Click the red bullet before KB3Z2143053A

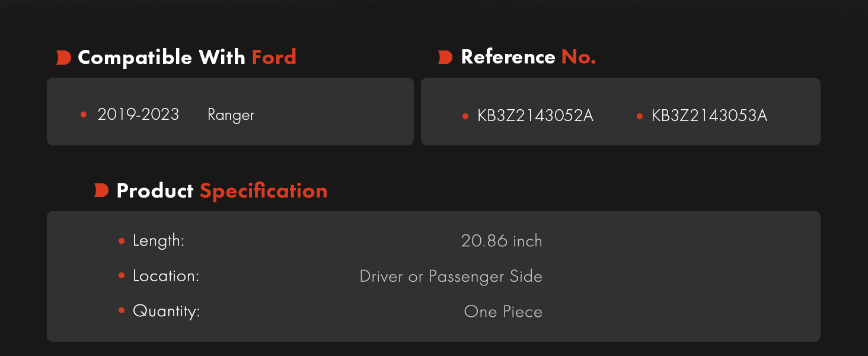pyautogui.click(x=640, y=116)
